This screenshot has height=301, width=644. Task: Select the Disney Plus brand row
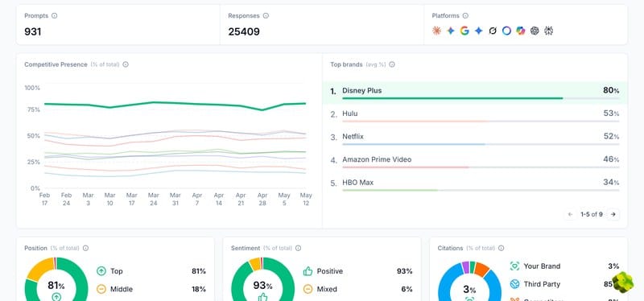[475, 93]
